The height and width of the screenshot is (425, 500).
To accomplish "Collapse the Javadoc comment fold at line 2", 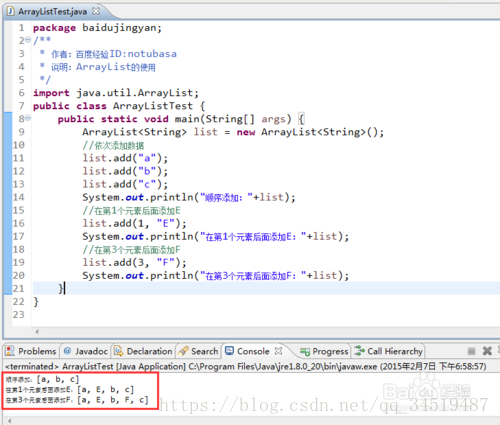I will (28, 40).
